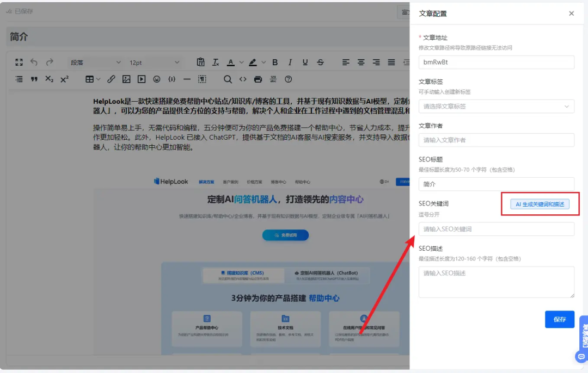Show the word count

point(273,79)
